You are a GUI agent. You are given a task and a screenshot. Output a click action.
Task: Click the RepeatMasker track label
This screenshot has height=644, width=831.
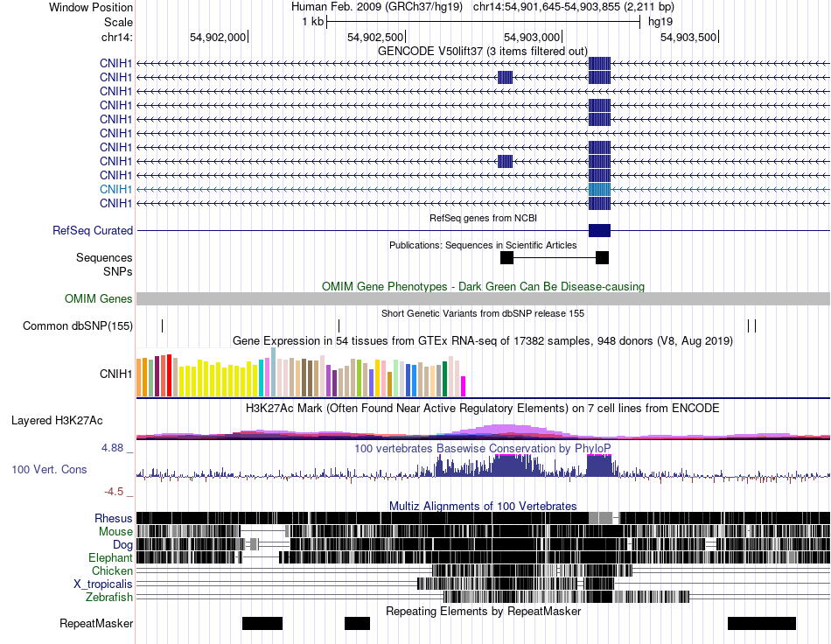click(96, 624)
